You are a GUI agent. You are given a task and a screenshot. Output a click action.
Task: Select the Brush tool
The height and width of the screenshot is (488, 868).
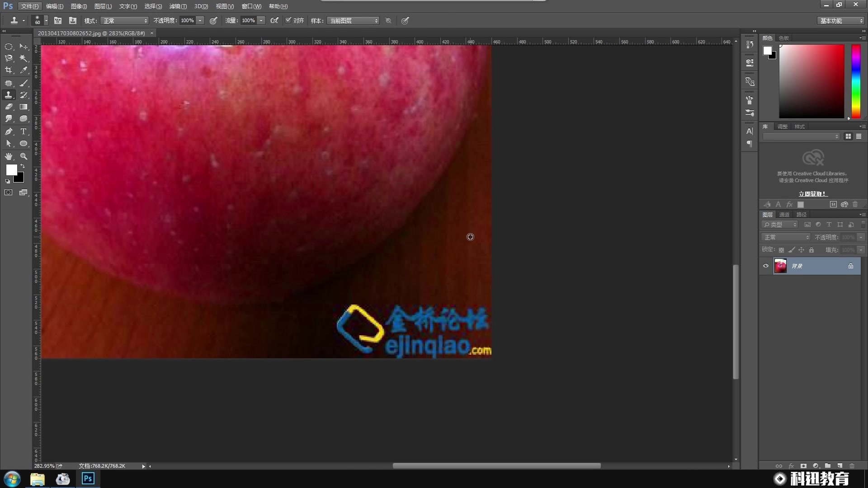(x=24, y=83)
